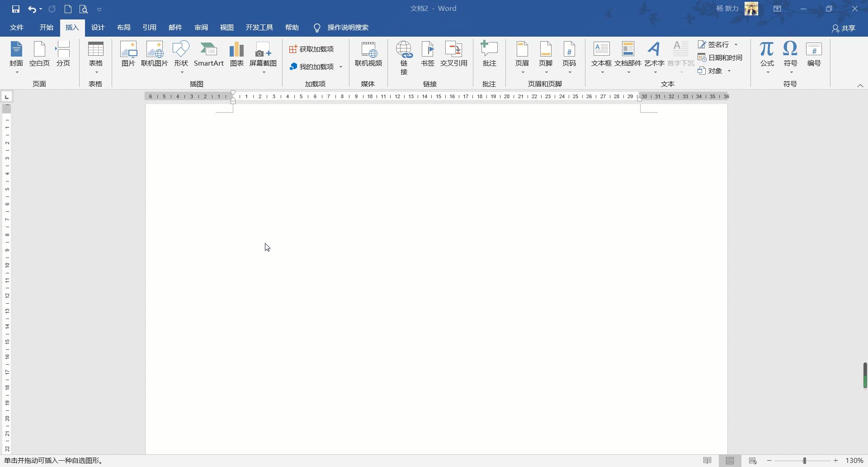
Task: Save the document from quick access toolbar
Action: click(16, 9)
